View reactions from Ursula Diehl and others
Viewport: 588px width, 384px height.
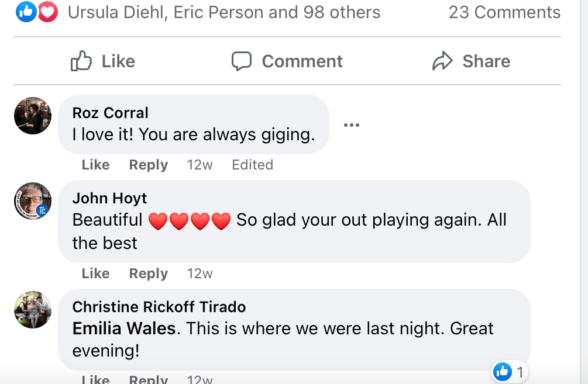tap(224, 12)
